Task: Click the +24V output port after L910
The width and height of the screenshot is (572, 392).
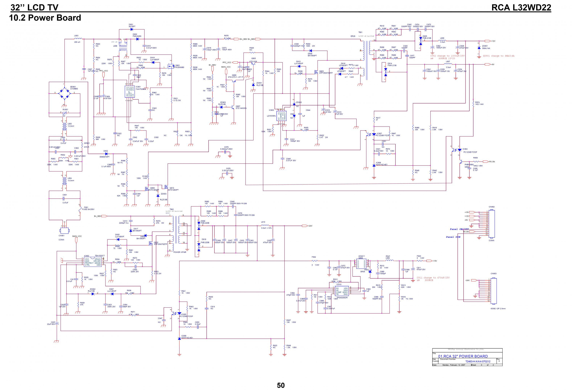Action: (x=304, y=226)
